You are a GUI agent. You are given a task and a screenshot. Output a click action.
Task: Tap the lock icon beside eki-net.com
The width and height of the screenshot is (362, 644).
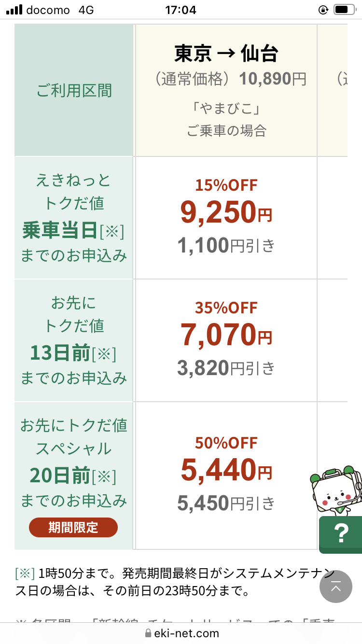[x=148, y=633]
